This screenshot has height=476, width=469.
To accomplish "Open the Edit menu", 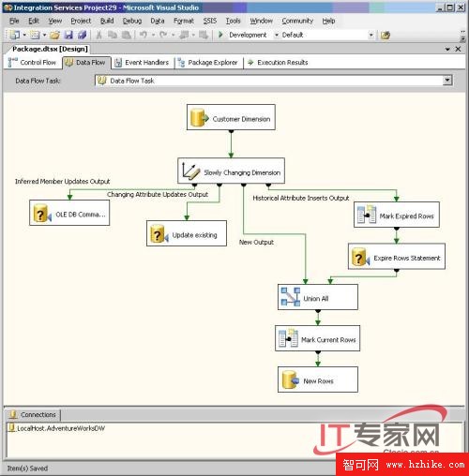I will [34, 21].
